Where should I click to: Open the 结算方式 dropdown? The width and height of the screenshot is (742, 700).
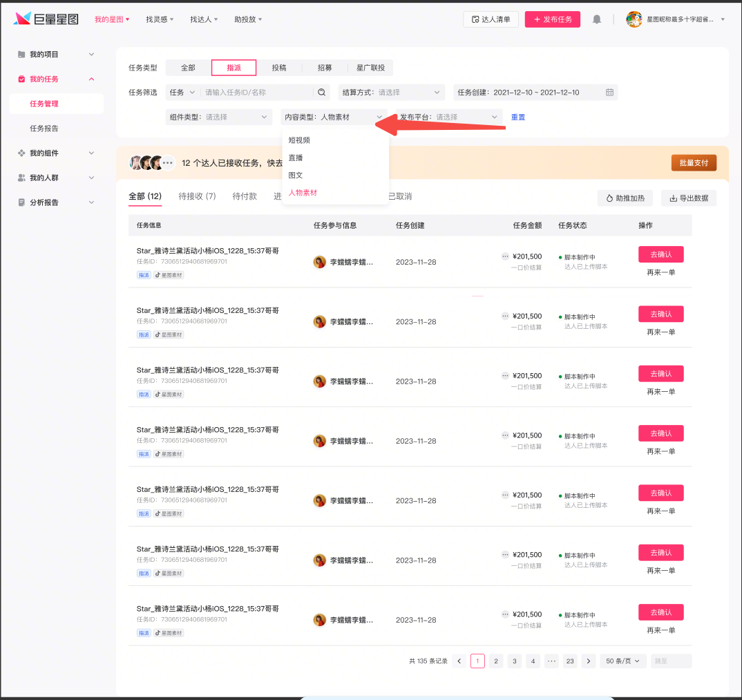point(392,93)
